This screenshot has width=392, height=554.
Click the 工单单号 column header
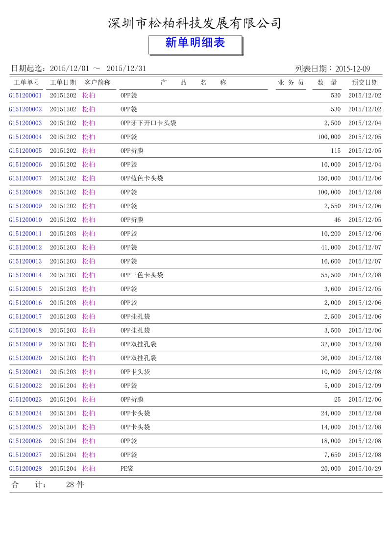coord(26,83)
